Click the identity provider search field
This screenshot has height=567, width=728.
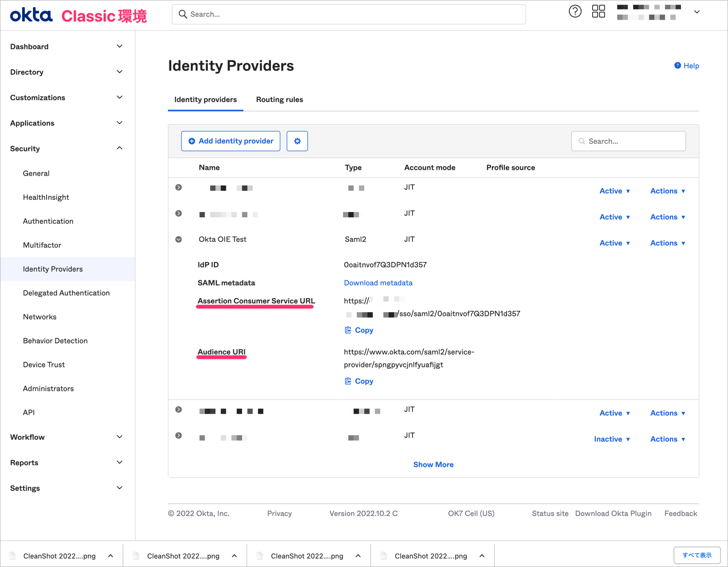pos(628,141)
